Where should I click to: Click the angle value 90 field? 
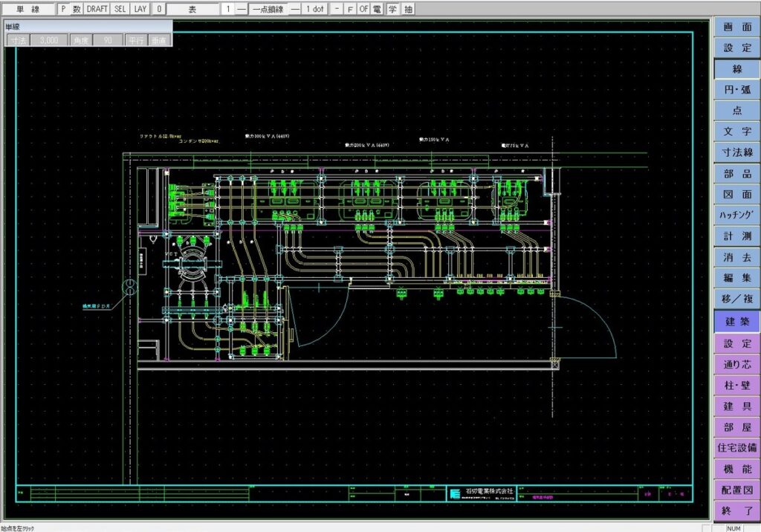coord(108,40)
